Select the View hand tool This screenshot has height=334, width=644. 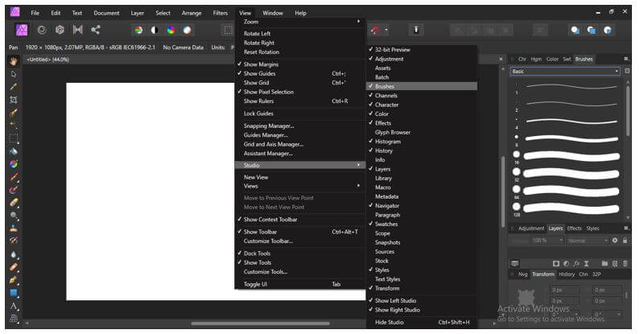(14, 61)
